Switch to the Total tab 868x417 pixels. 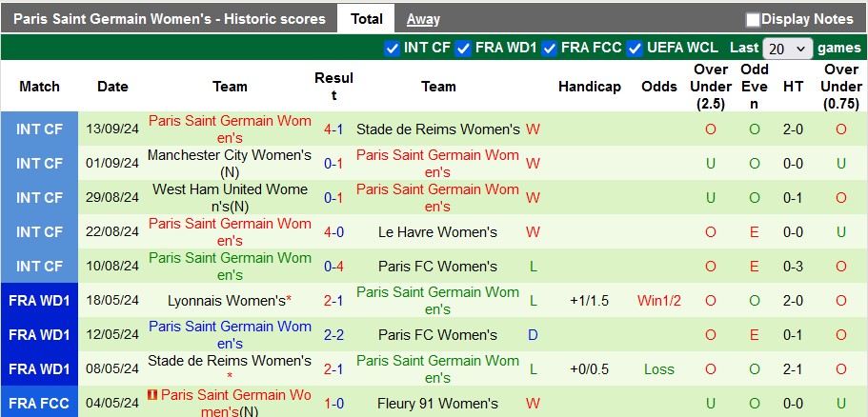(366, 18)
